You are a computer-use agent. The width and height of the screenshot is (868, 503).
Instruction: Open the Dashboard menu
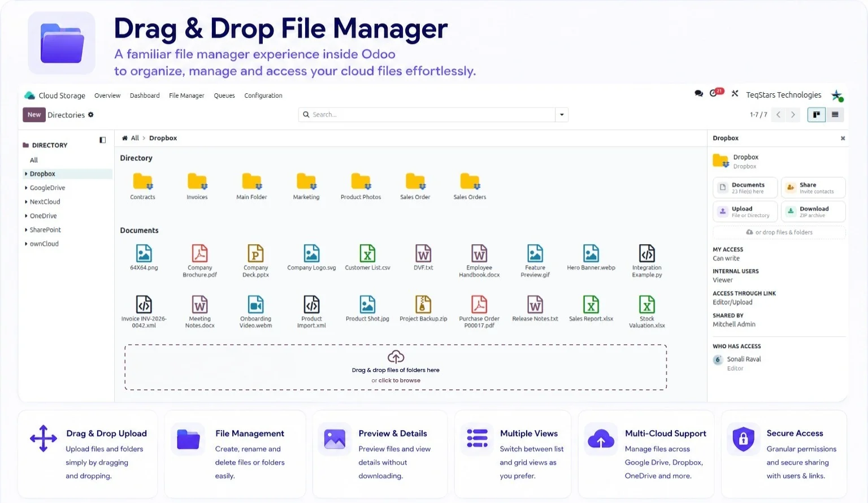(x=145, y=96)
